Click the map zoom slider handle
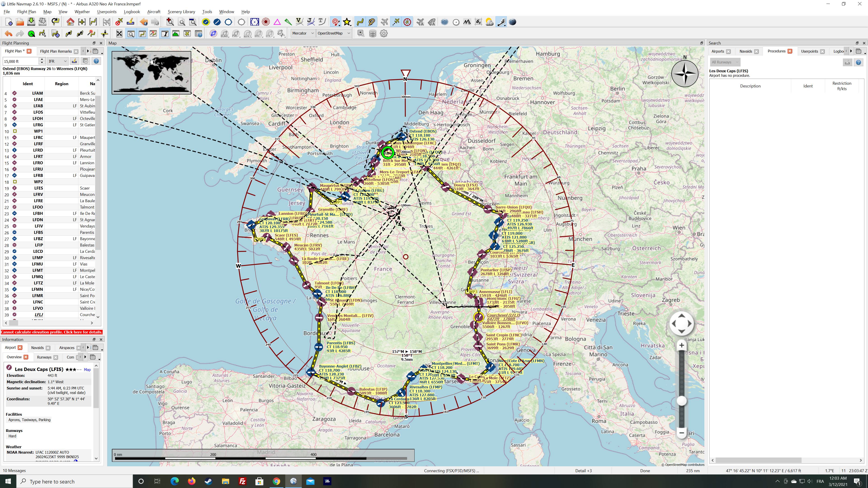Image resolution: width=868 pixels, height=488 pixels. click(682, 401)
